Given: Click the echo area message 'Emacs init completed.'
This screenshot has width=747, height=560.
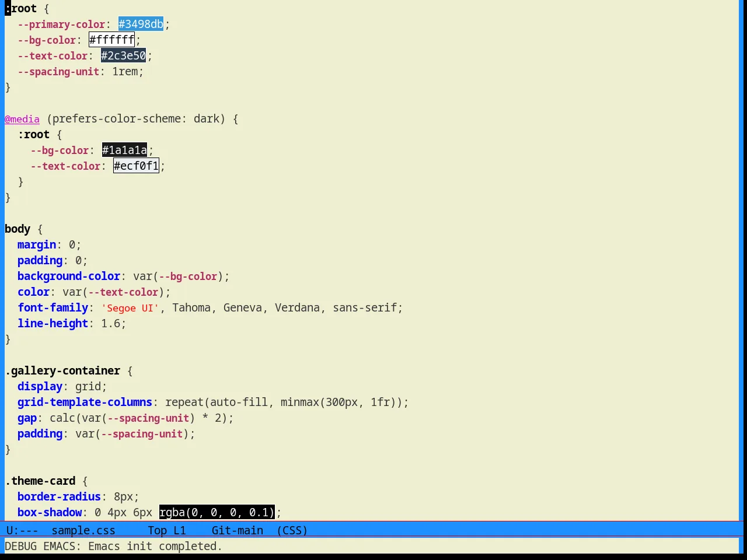Looking at the screenshot, I should [x=155, y=546].
